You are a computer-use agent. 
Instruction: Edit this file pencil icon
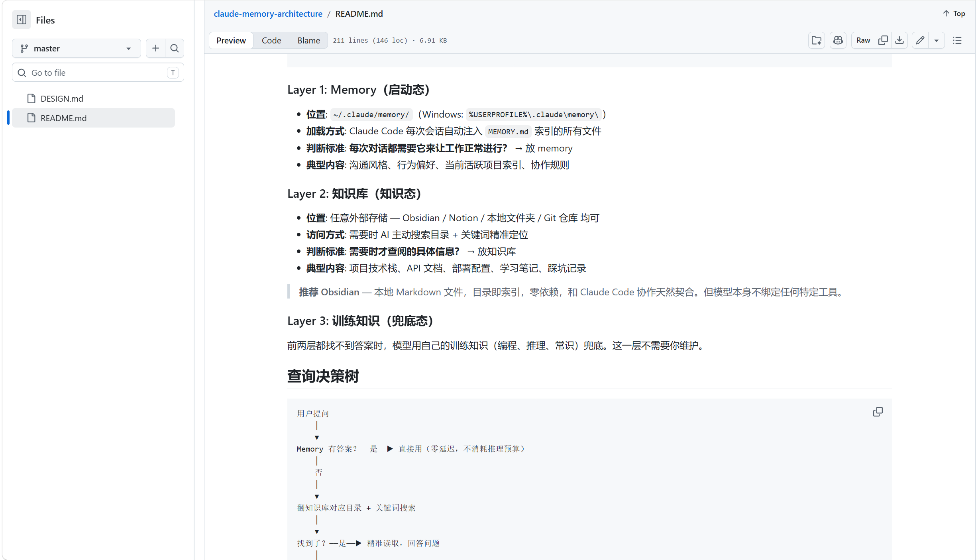[x=920, y=40]
